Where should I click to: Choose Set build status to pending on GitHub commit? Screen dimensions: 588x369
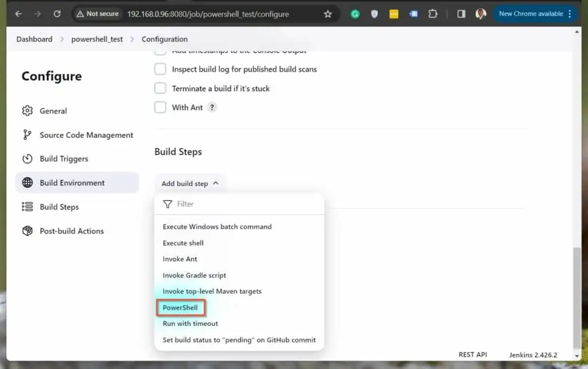[x=239, y=340]
